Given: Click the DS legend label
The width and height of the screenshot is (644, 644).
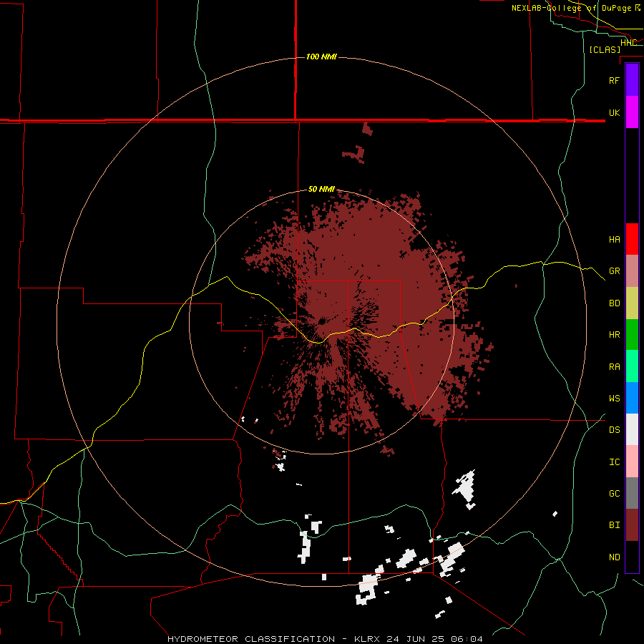Looking at the screenshot, I should coord(614,430).
